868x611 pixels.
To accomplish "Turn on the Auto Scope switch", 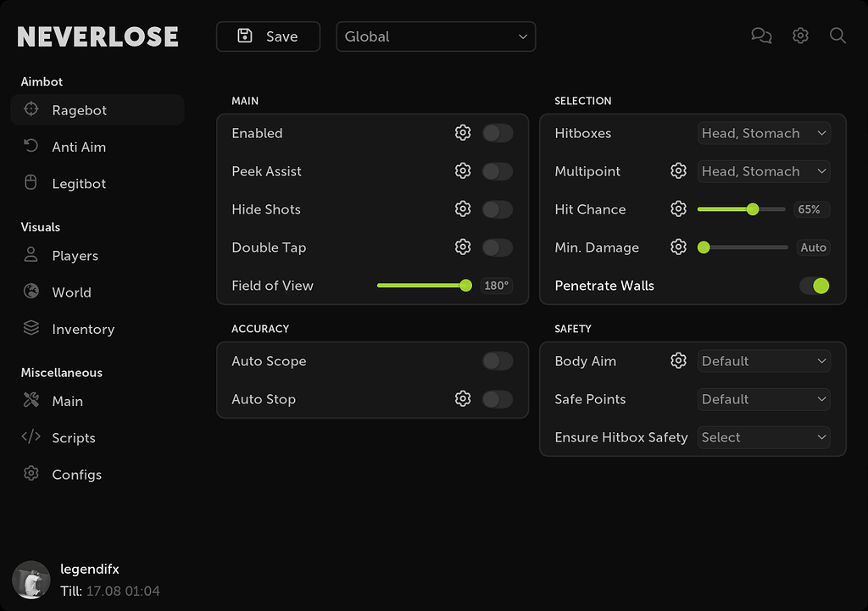I will (x=498, y=360).
